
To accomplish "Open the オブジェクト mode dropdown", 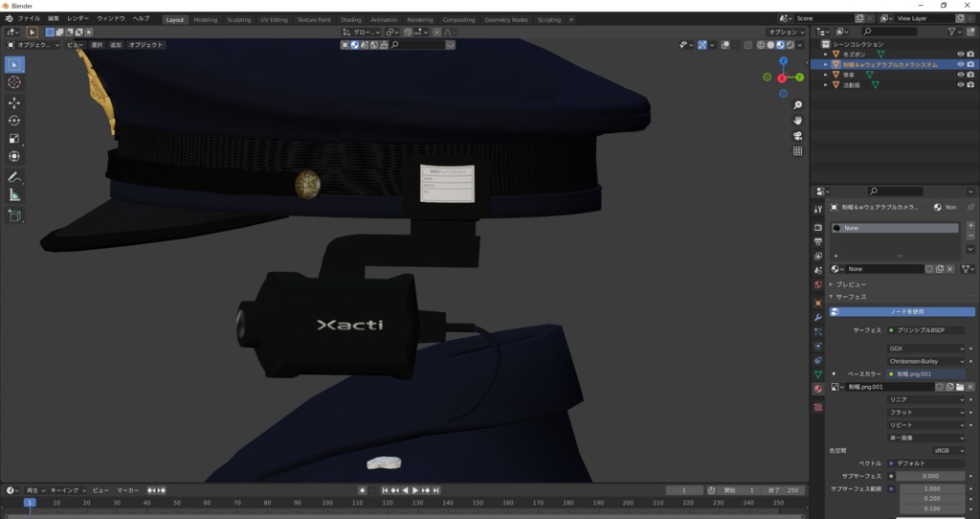I will click(x=33, y=45).
